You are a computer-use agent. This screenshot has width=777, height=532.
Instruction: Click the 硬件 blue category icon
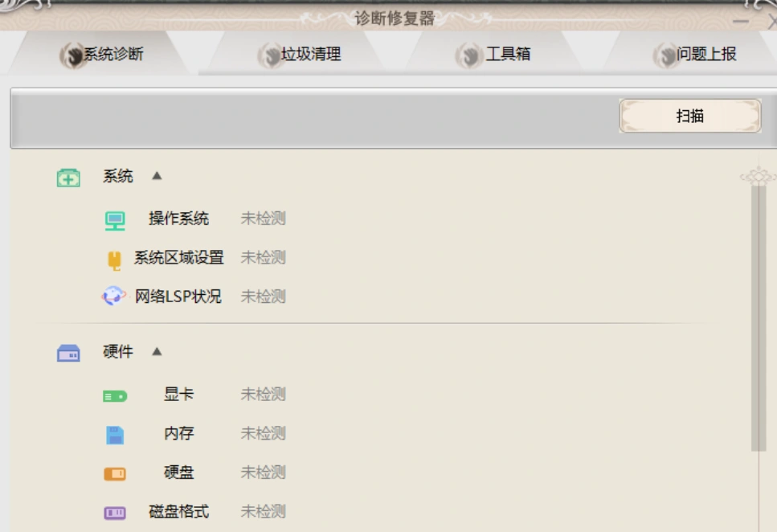pyautogui.click(x=68, y=353)
